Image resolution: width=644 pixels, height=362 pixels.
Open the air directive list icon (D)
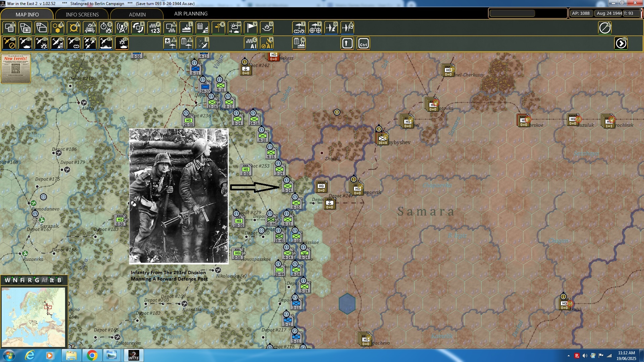coord(186,44)
